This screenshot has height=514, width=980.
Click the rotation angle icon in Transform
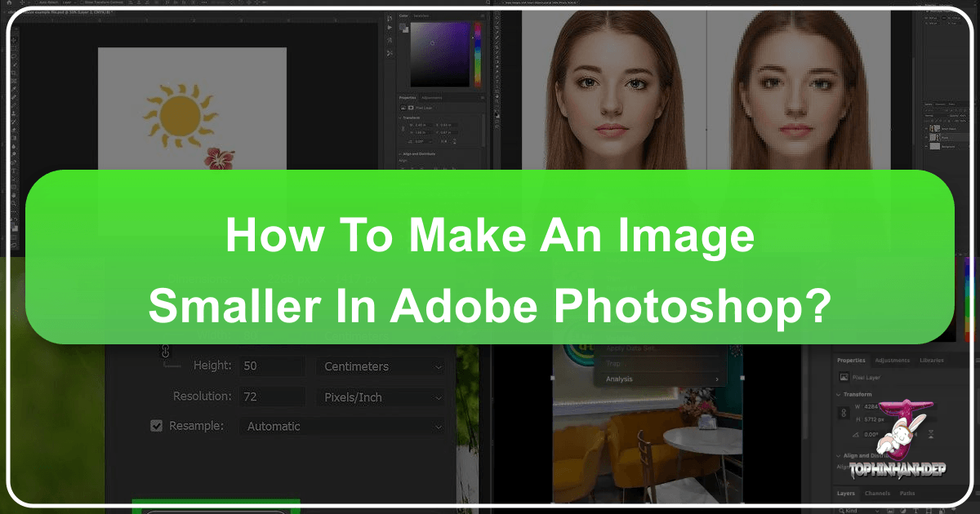[x=854, y=435]
